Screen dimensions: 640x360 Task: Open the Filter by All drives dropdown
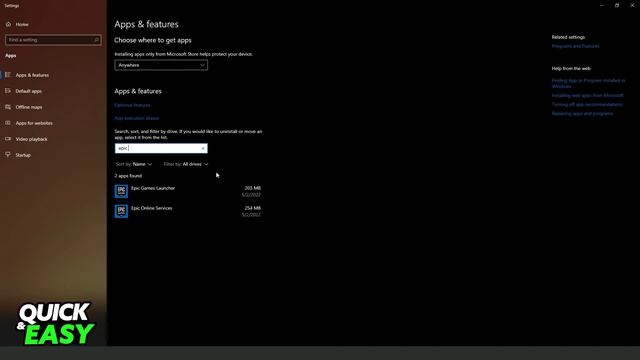click(186, 164)
